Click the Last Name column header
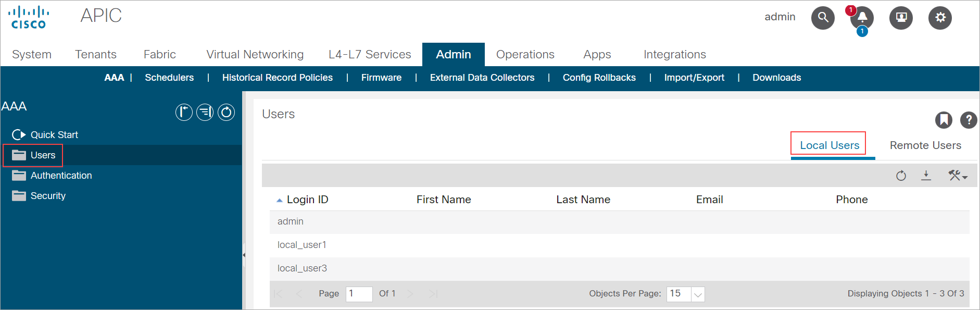Screen dimensions: 980x310 [583, 200]
